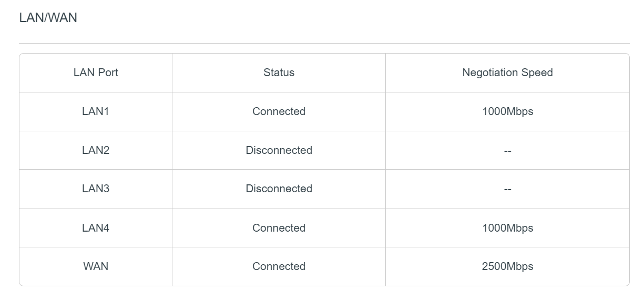Click the empty speed dashes for LAN3
The height and width of the screenshot is (291, 644).
(507, 189)
